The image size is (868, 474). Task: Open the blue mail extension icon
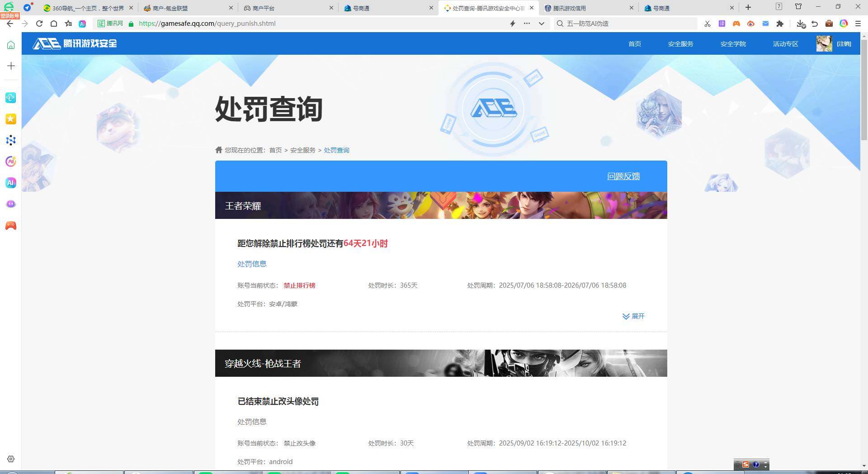pyautogui.click(x=765, y=24)
